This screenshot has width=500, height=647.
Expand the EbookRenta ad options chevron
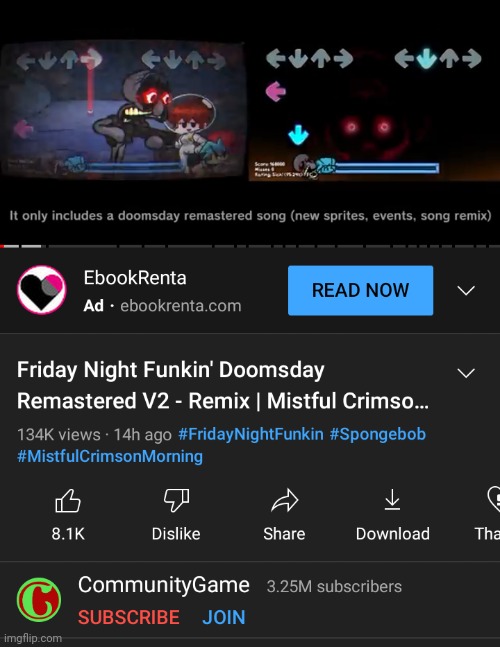pos(466,290)
